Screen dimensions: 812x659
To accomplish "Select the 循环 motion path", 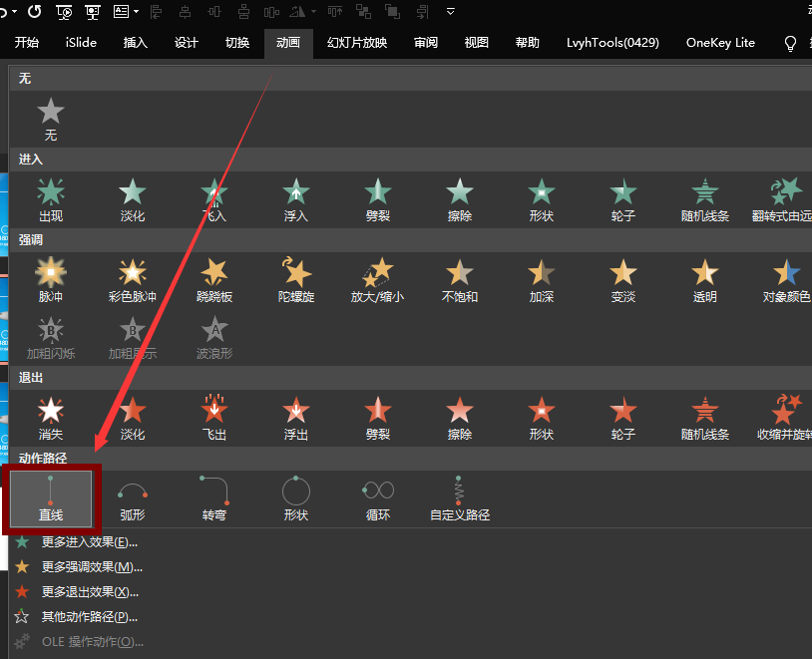I will click(378, 497).
